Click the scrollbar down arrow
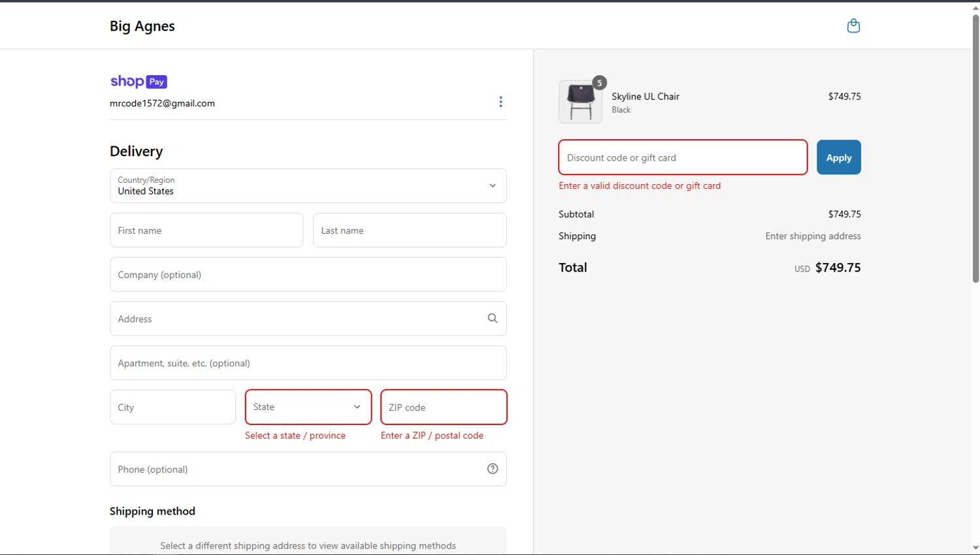Screen dimensions: 980x555 point(975,548)
